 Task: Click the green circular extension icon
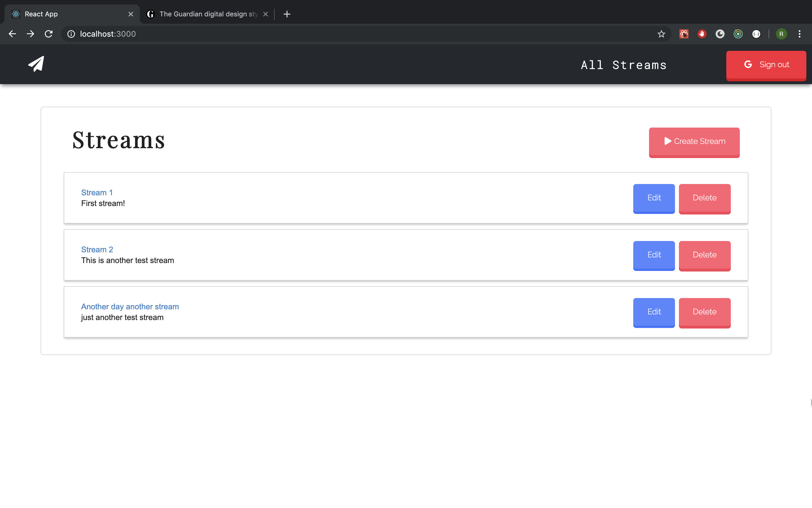[x=738, y=34]
